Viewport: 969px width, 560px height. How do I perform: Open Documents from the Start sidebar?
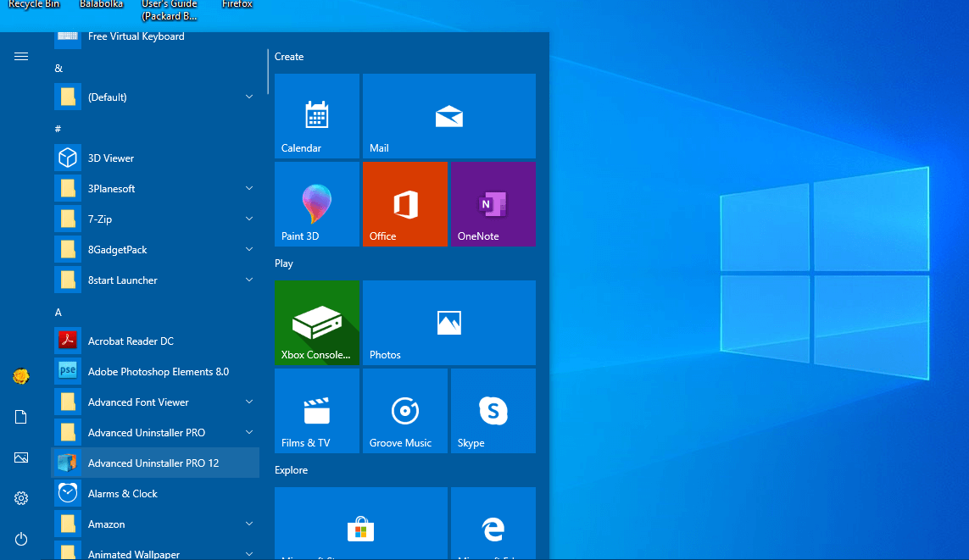[21, 417]
